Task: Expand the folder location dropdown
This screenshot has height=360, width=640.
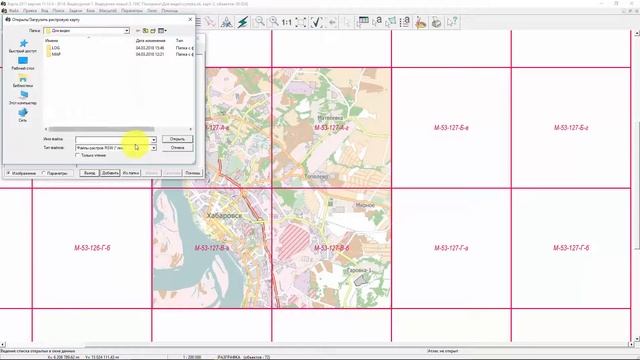Action: click(x=127, y=31)
